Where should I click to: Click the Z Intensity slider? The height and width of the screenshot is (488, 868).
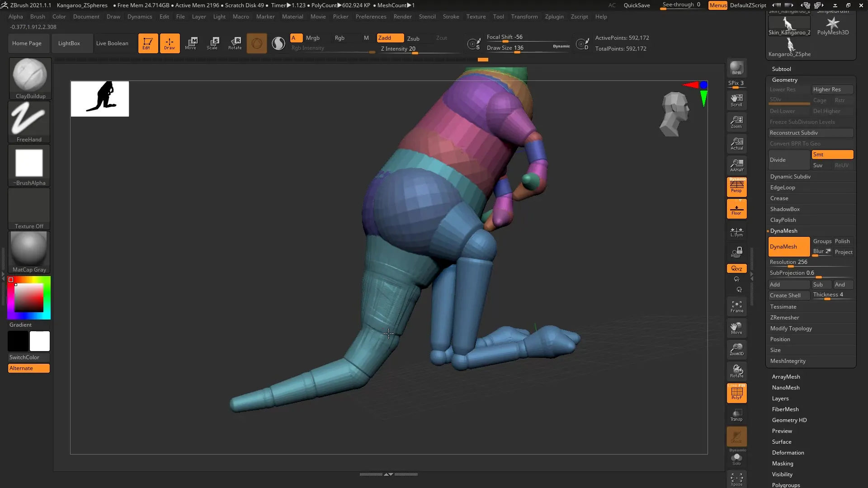[x=420, y=49]
